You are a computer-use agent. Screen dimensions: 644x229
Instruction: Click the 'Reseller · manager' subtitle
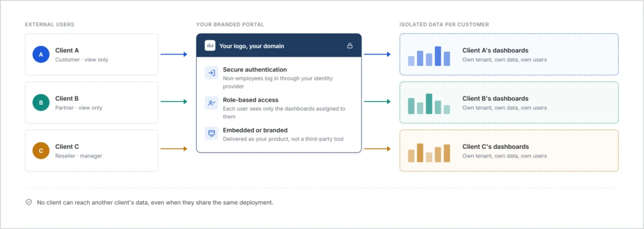click(x=79, y=156)
